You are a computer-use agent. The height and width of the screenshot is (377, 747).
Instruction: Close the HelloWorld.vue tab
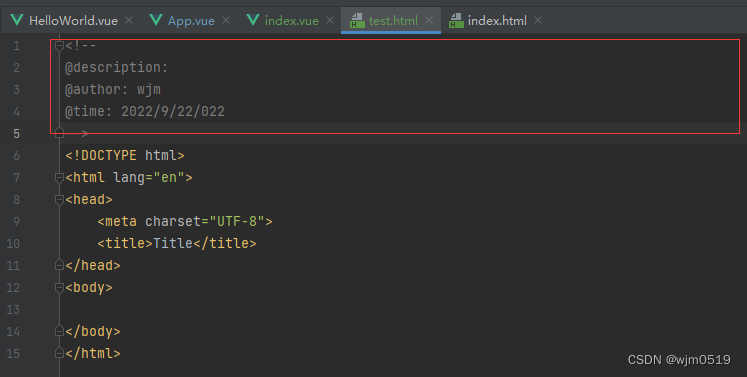tap(129, 20)
